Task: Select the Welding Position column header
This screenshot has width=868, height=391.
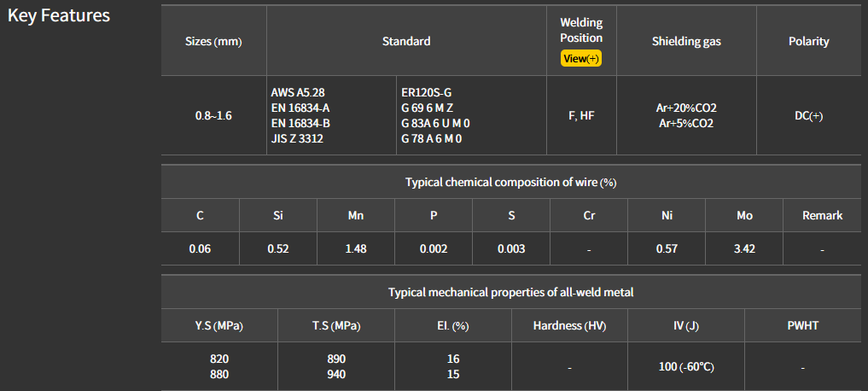Action: (x=581, y=30)
